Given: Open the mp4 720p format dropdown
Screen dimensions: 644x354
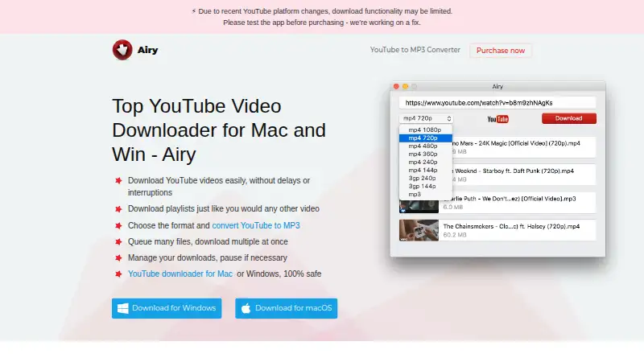Looking at the screenshot, I should 426,118.
